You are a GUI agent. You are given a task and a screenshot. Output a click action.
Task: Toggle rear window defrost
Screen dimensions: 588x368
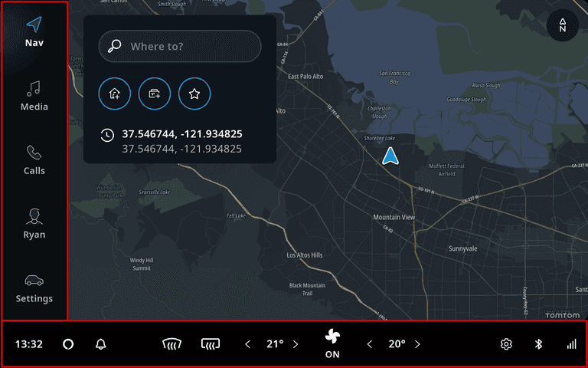pyautogui.click(x=211, y=344)
